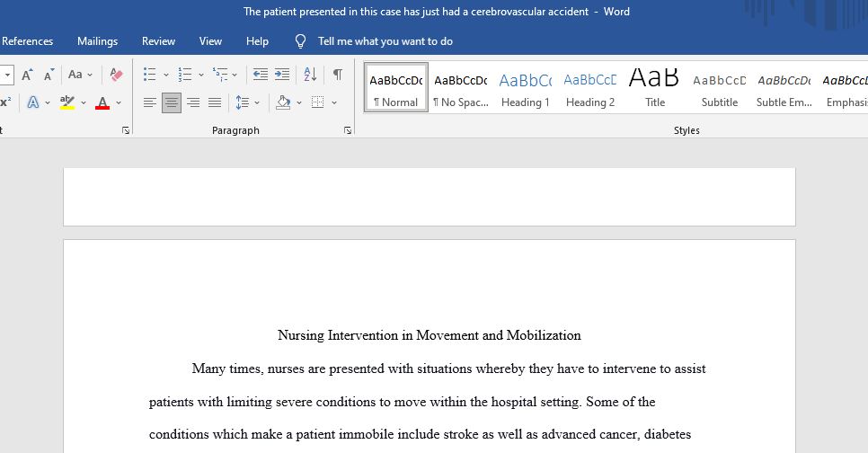This screenshot has width=868, height=453.
Task: Create a multilevel list
Action: point(220,75)
